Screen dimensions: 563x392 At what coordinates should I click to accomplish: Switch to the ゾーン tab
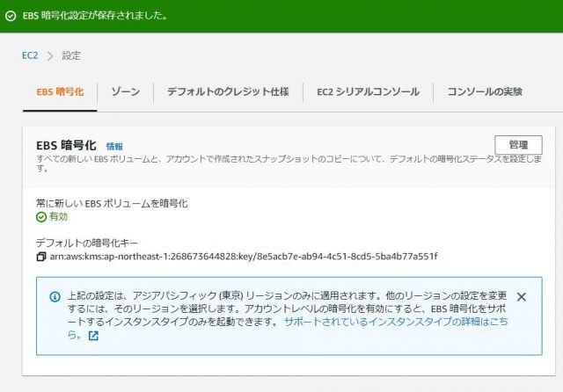pos(125,91)
